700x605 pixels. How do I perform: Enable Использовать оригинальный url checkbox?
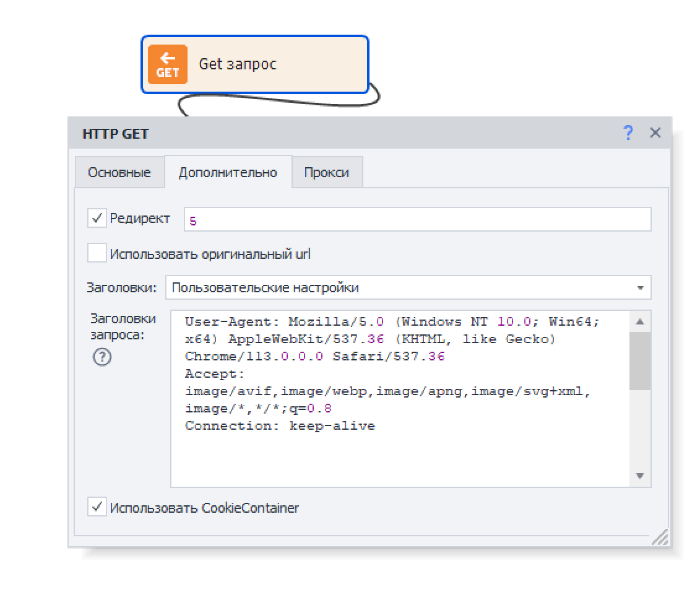coord(97,253)
